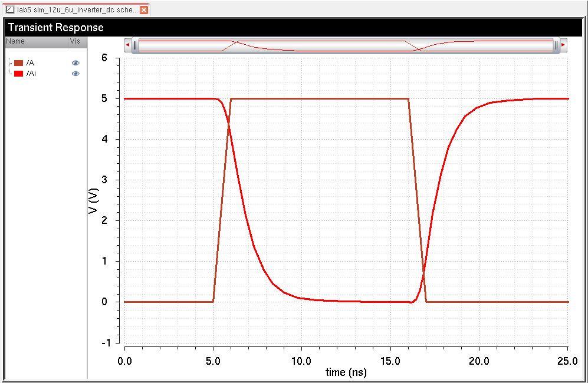The height and width of the screenshot is (383, 588).
Task: Select the time (ns) x-axis label
Action: [346, 372]
